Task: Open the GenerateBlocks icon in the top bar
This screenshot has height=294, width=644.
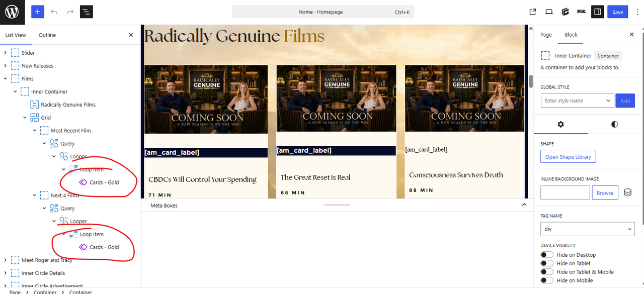Action: tap(565, 12)
